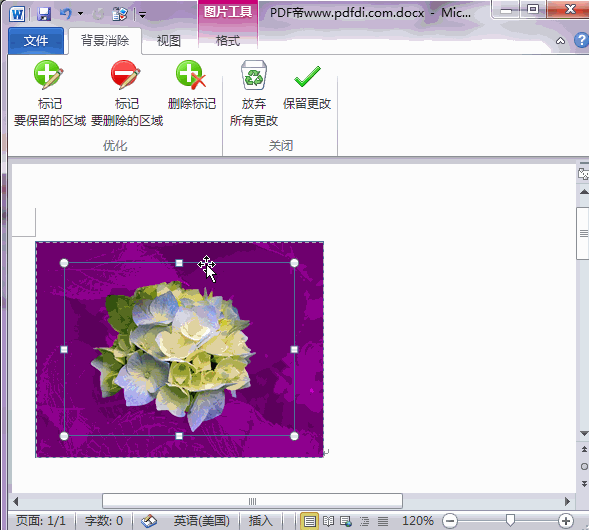Open Customize Quick Access Toolbar dropdown
589x530 pixels.
click(142, 15)
